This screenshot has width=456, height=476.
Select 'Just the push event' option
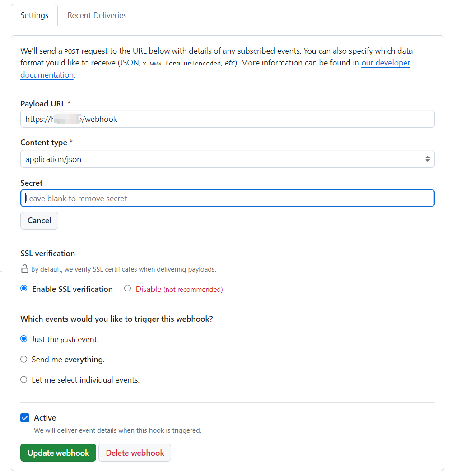point(24,339)
